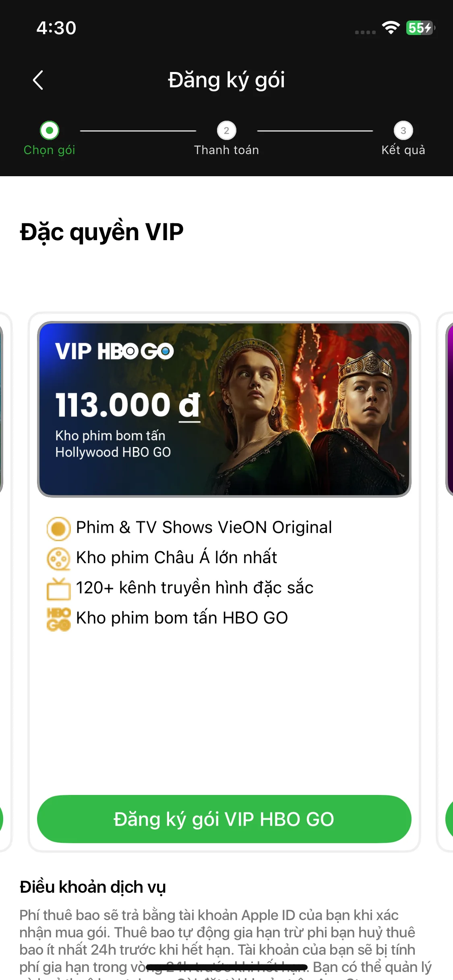Tap the VieON Original orange circle icon
This screenshot has width=453, height=980.
pyautogui.click(x=58, y=528)
